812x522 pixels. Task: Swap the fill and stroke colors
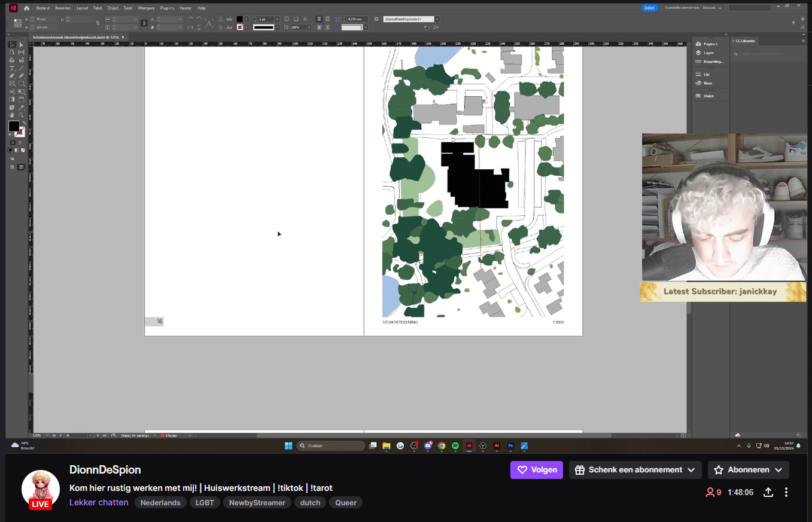point(23,123)
